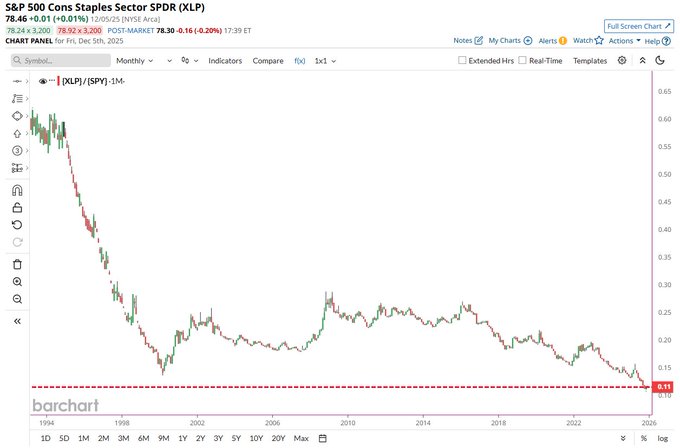Screen dimensions: 680x448
Task: Click the f(x) expression icon
Action: click(300, 61)
